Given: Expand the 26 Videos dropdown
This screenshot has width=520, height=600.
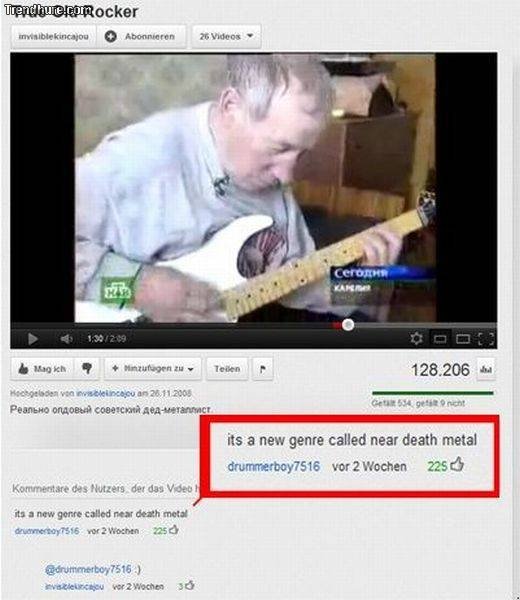Looking at the screenshot, I should pos(226,36).
